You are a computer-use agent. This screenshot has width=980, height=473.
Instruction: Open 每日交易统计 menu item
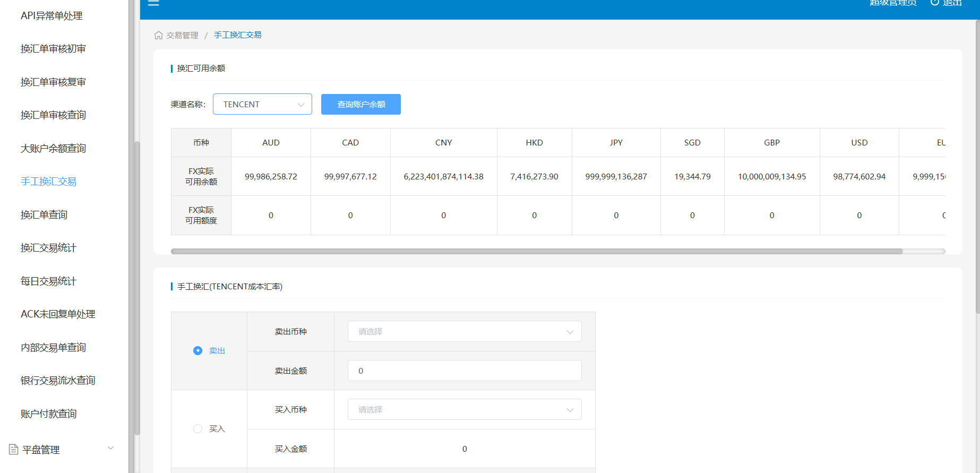48,281
